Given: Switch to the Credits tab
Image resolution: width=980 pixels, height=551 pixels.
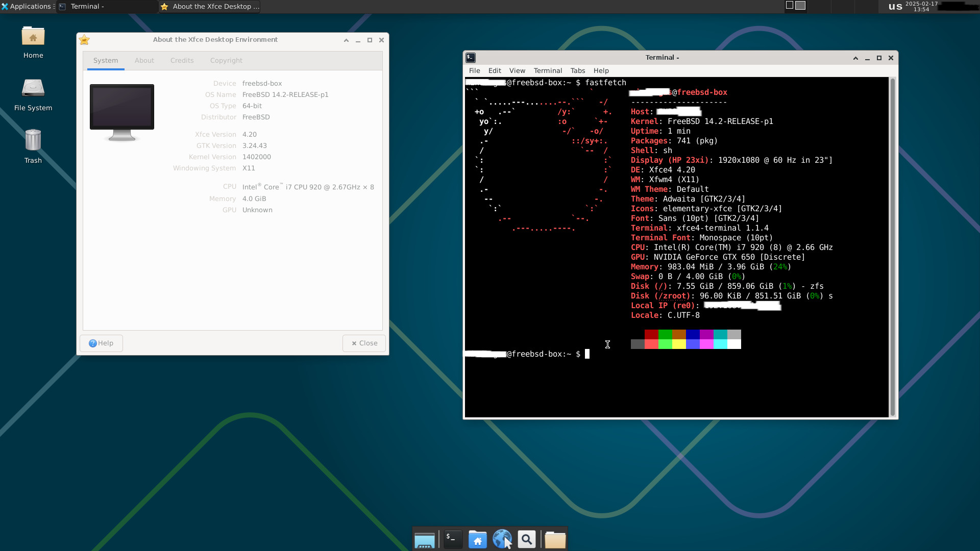Looking at the screenshot, I should 182,60.
